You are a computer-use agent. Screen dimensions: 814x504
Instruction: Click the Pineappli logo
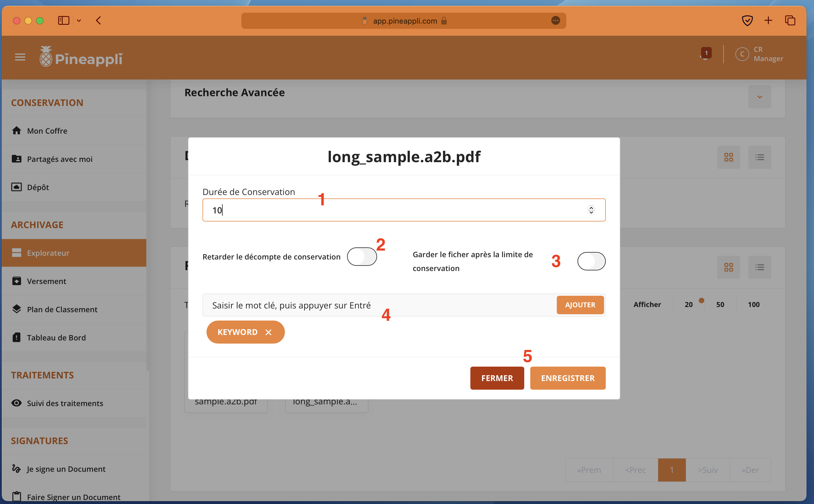click(81, 57)
